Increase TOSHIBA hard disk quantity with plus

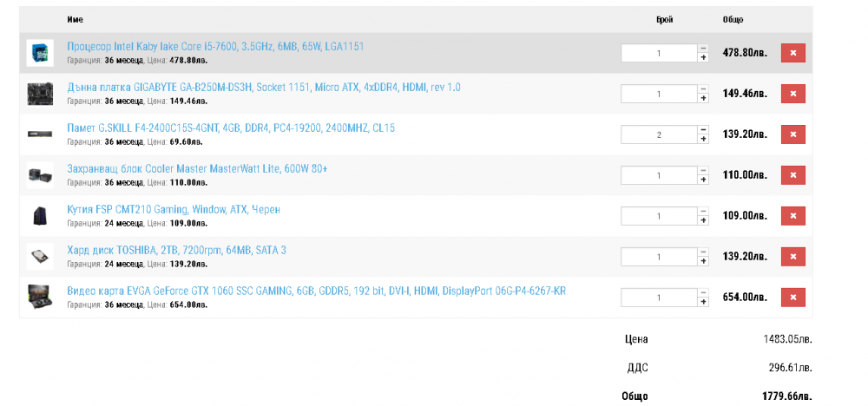pyautogui.click(x=704, y=261)
